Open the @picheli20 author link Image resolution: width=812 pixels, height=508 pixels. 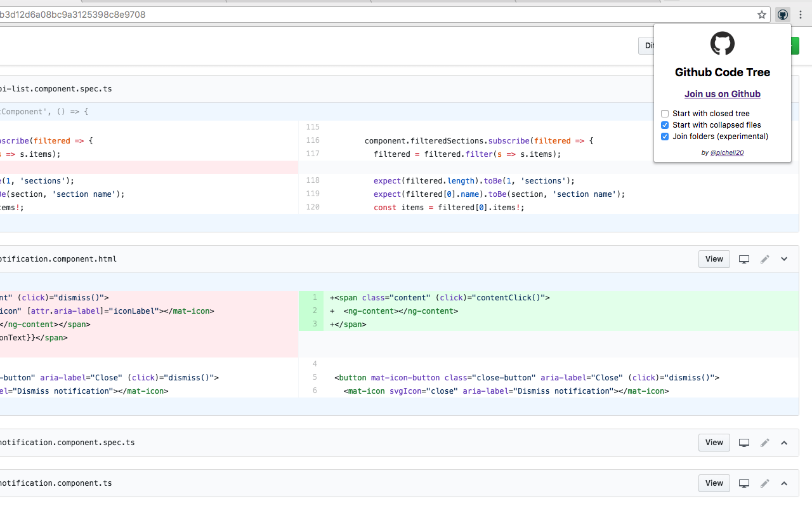(x=726, y=153)
